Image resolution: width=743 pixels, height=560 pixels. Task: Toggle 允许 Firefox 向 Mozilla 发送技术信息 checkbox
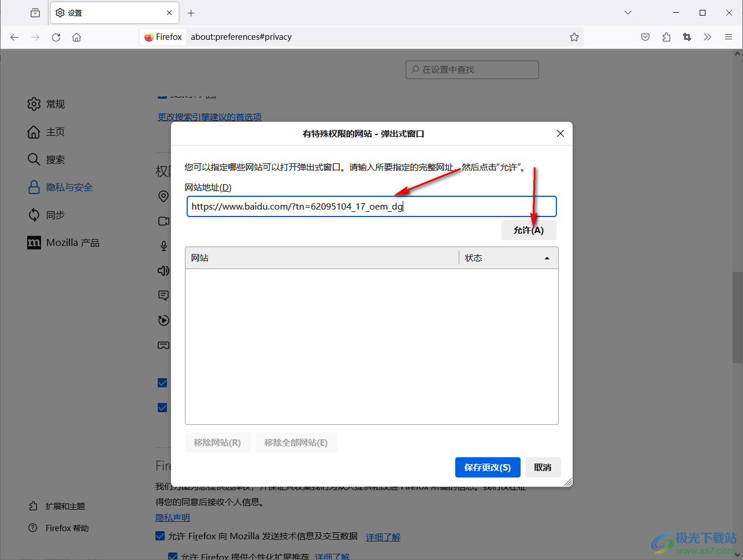point(160,536)
